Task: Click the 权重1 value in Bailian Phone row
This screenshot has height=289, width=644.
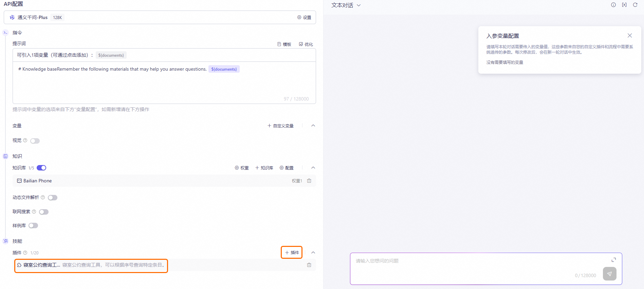Action: [297, 181]
